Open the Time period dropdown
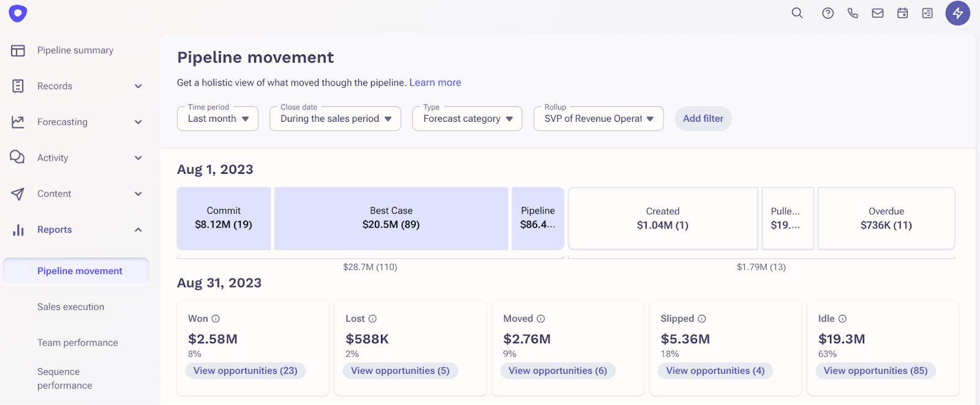This screenshot has height=405, width=980. pyautogui.click(x=217, y=119)
